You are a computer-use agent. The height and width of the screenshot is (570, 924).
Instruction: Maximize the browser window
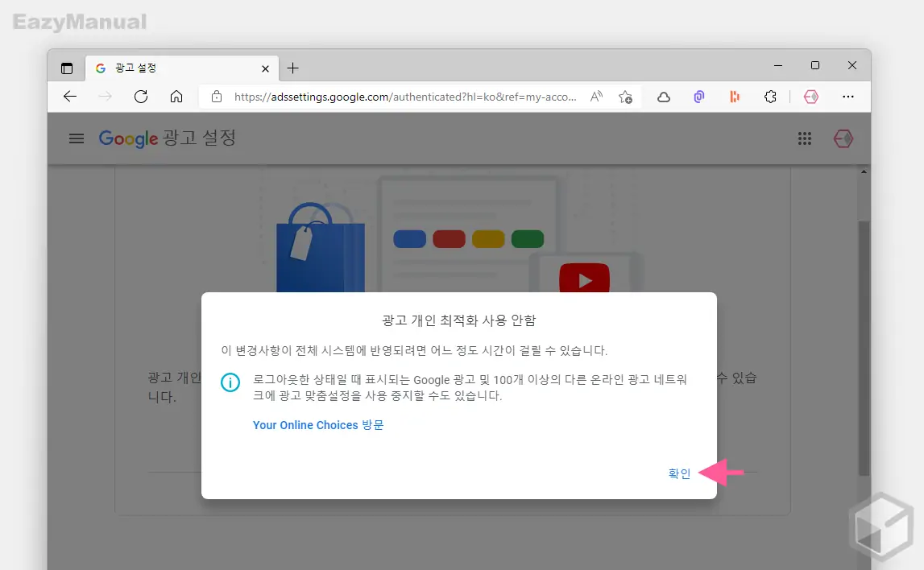[x=815, y=65]
